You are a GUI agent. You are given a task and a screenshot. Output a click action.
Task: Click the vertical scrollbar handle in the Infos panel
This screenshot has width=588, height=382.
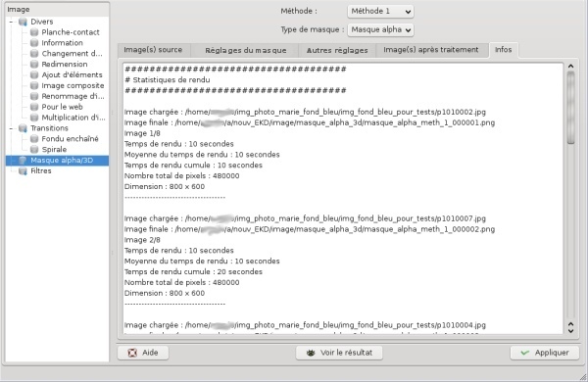(x=570, y=108)
